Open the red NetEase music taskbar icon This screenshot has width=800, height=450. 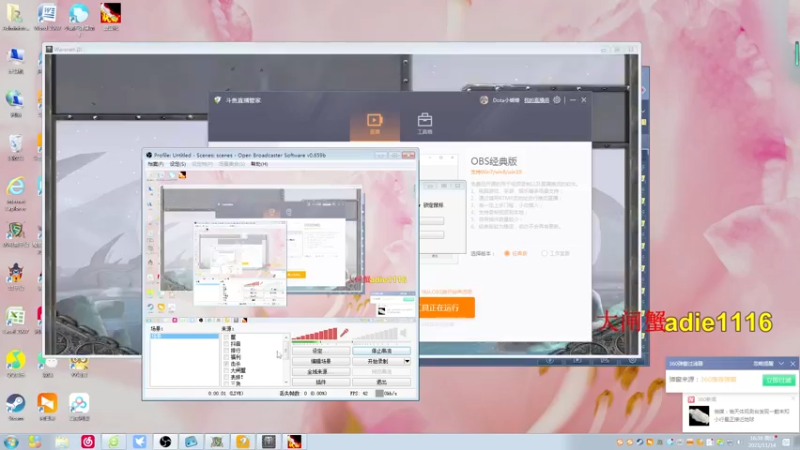click(88, 442)
